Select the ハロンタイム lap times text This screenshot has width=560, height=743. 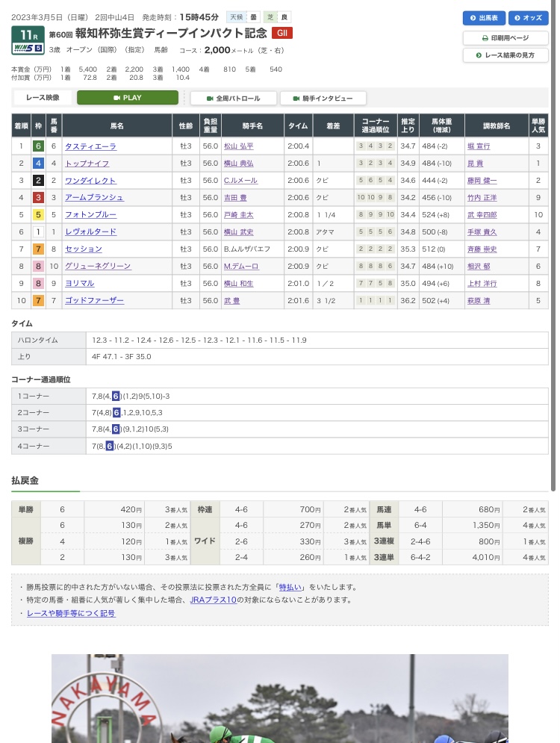[199, 341]
